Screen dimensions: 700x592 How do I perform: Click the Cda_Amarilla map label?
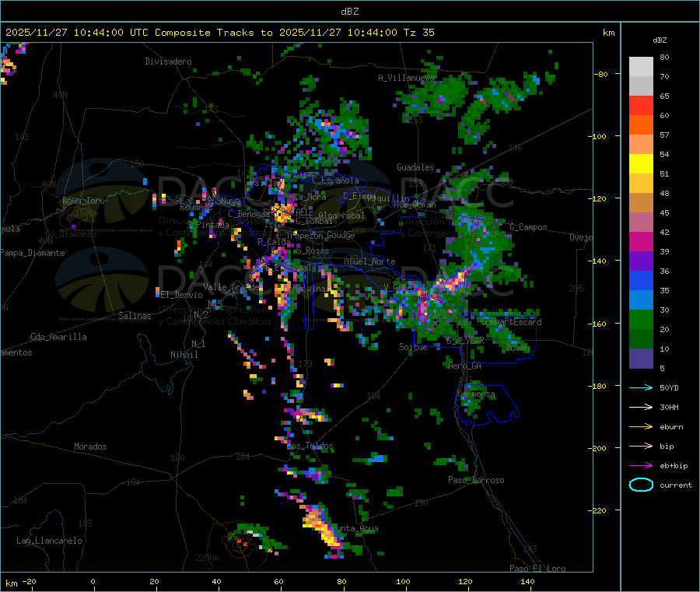[x=58, y=337]
